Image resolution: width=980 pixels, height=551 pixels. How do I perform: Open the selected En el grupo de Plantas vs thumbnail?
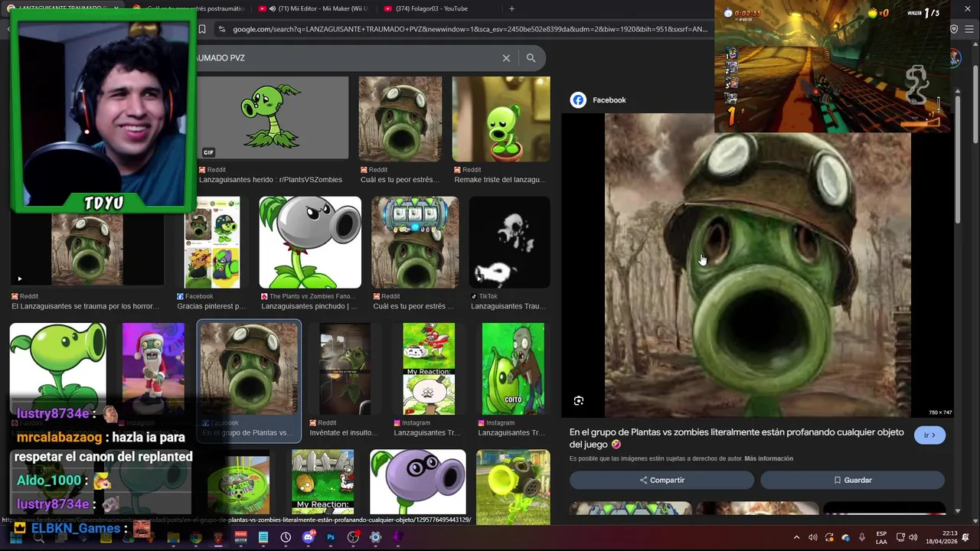point(249,368)
